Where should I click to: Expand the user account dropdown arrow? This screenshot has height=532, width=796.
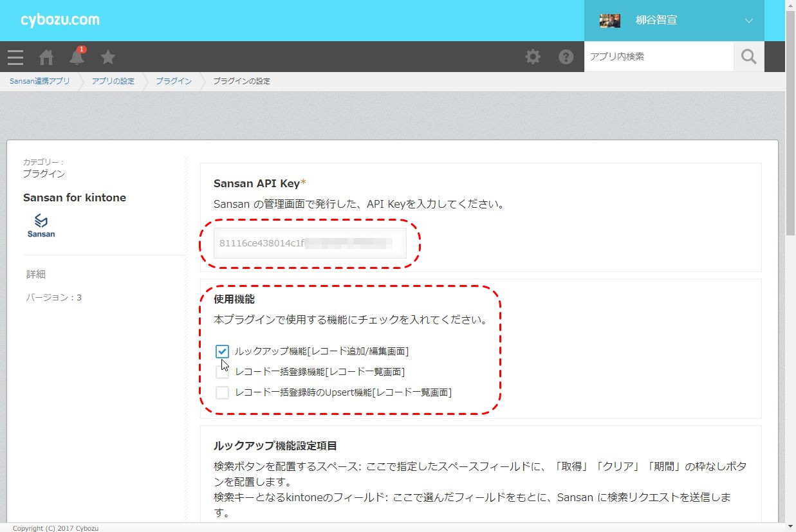point(749,21)
